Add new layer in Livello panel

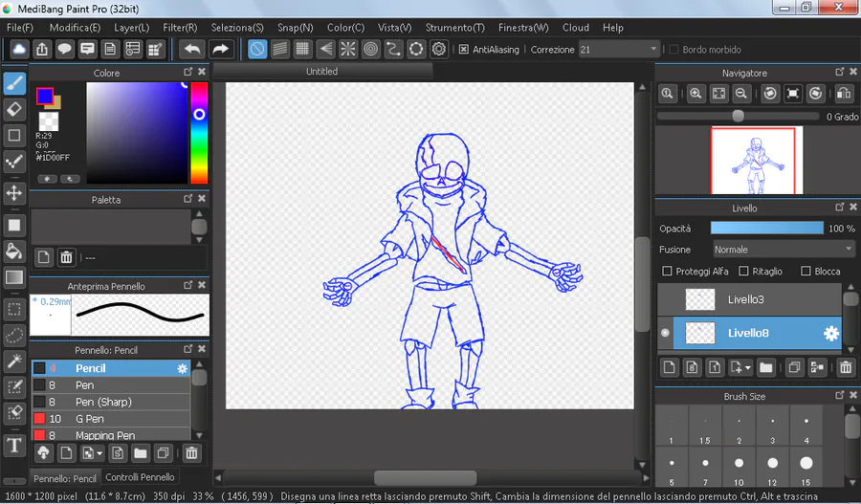(x=669, y=367)
